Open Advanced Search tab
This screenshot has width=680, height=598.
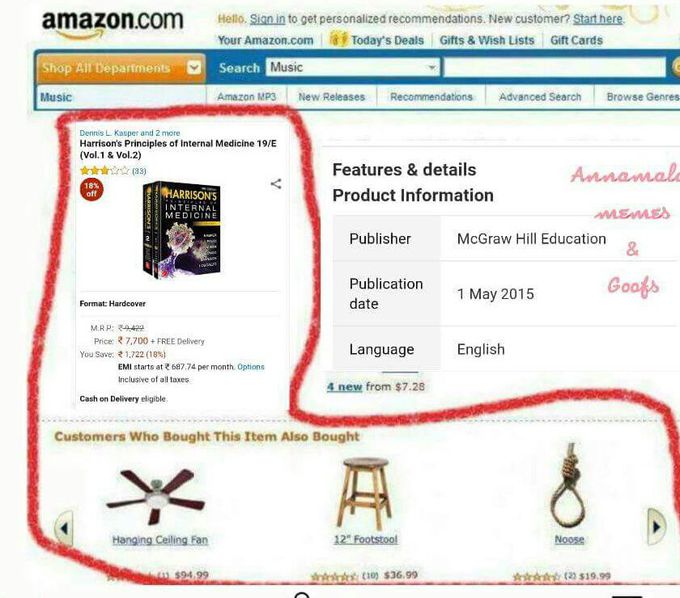coord(540,97)
